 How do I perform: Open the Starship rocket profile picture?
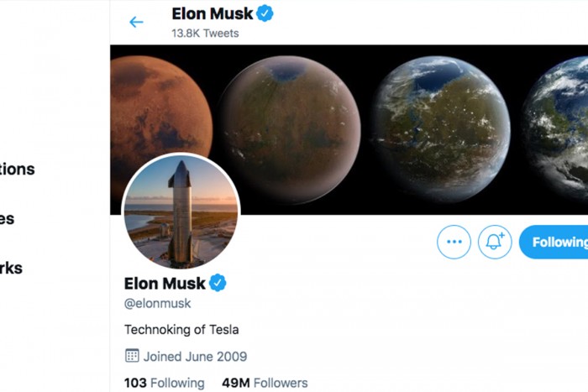(x=181, y=212)
